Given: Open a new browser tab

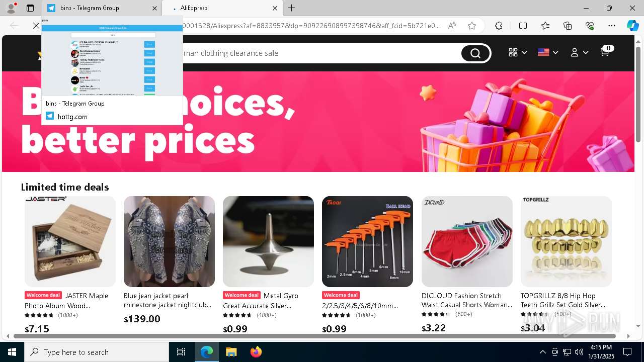Looking at the screenshot, I should (x=292, y=8).
